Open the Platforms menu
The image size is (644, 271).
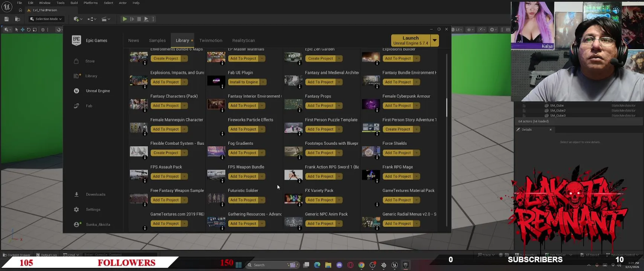click(x=90, y=3)
